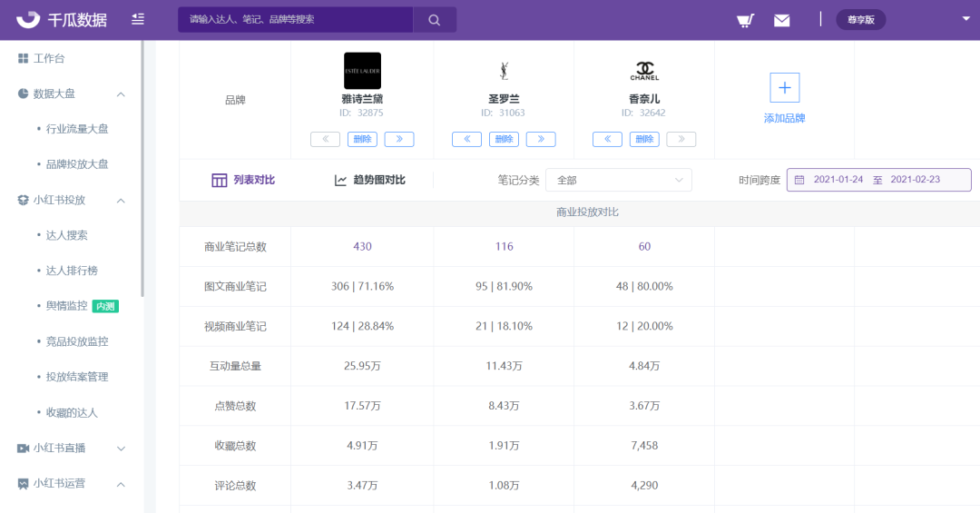This screenshot has height=513, width=980.
Task: Click the plus icon to add brand
Action: [784, 87]
